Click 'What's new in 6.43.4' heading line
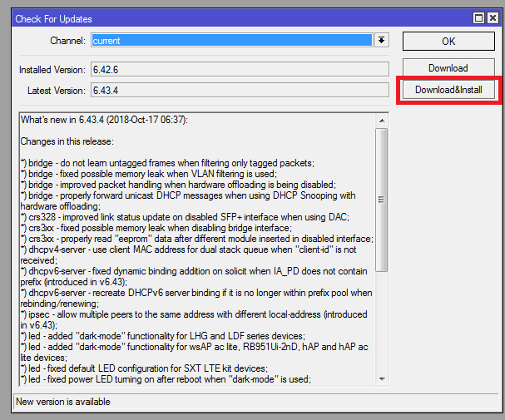The width and height of the screenshot is (505, 420). tap(104, 120)
